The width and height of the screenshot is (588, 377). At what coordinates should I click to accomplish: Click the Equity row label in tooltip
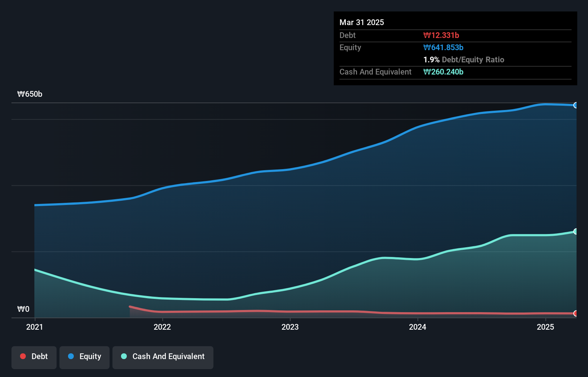tap(350, 48)
